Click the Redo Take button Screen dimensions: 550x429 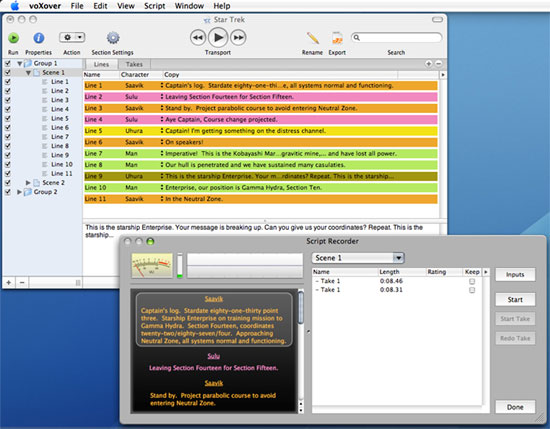[x=515, y=338]
